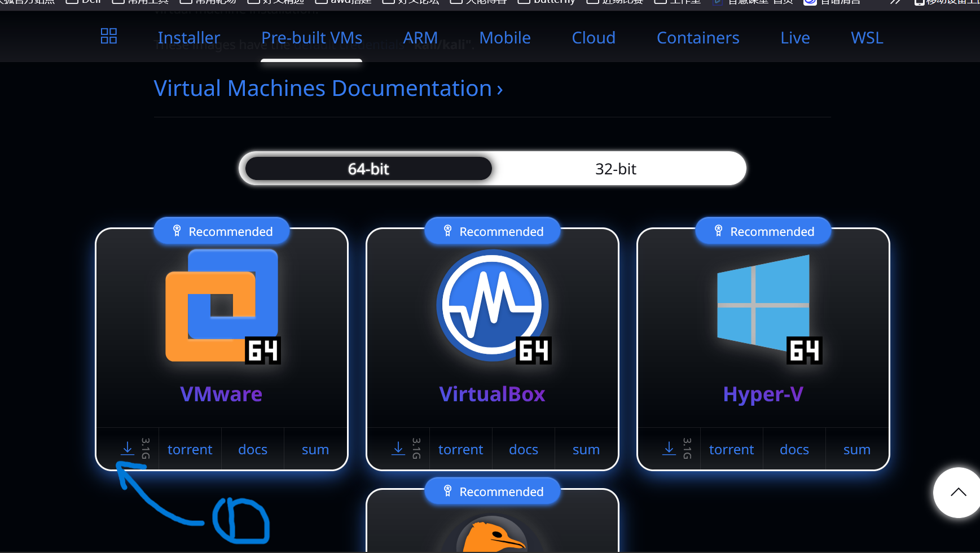Switch to the Cloud tab
The width and height of the screenshot is (980, 553).
click(x=594, y=38)
